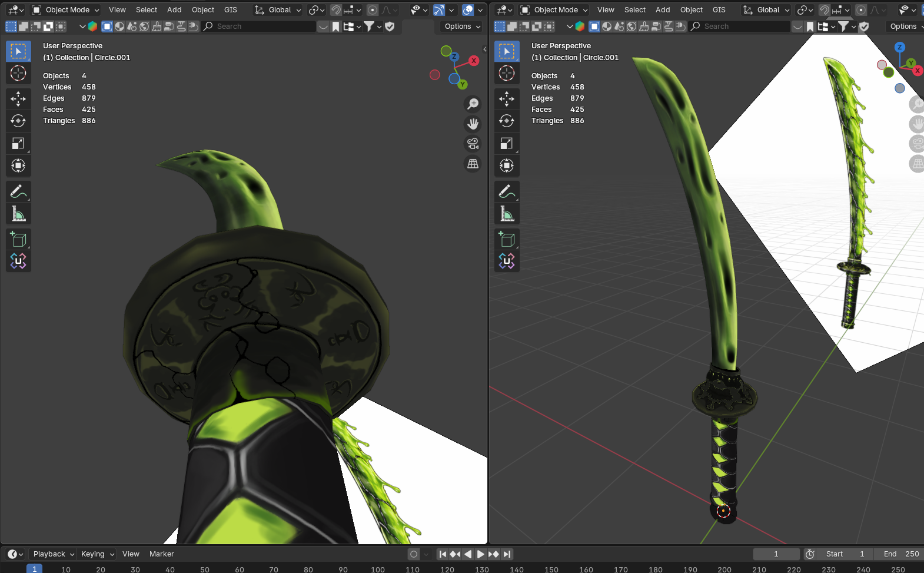Open the Add menu in left viewport
This screenshot has width=924, height=573.
pos(174,10)
